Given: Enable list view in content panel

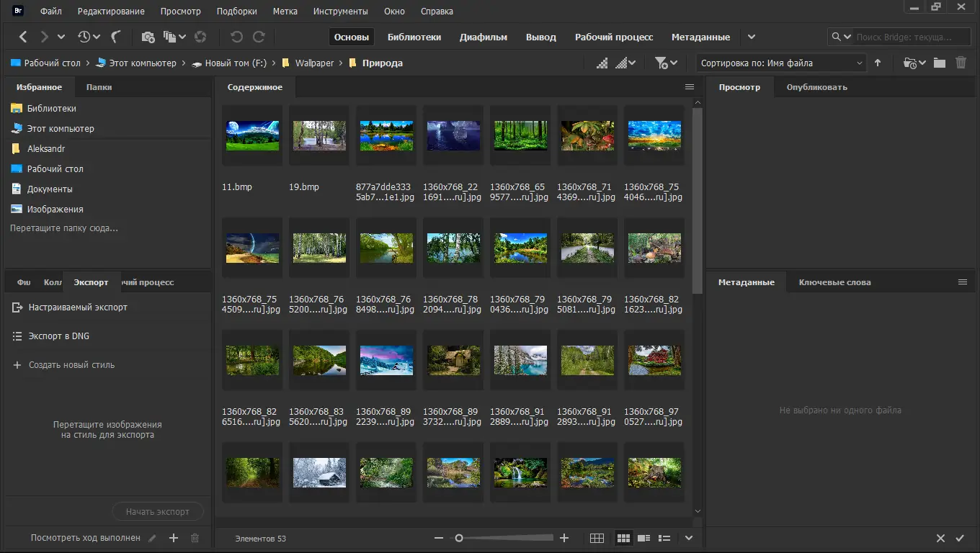Looking at the screenshot, I should [664, 537].
